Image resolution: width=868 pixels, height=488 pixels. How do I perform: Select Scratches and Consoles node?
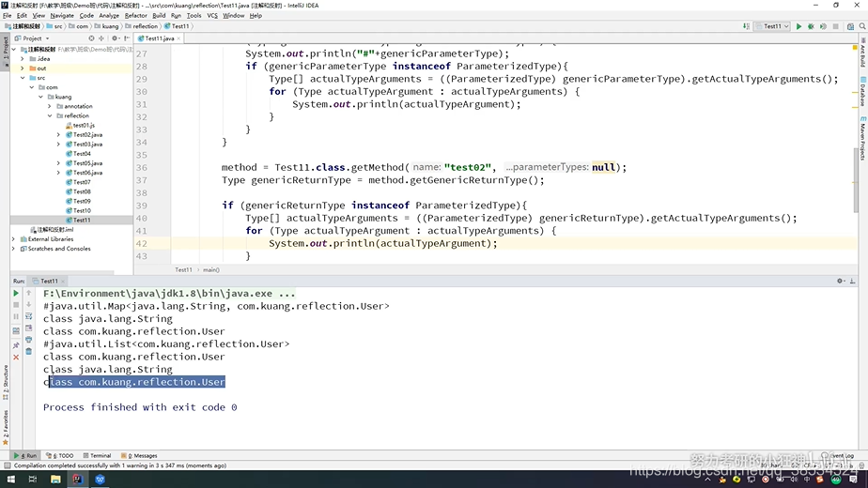click(55, 249)
